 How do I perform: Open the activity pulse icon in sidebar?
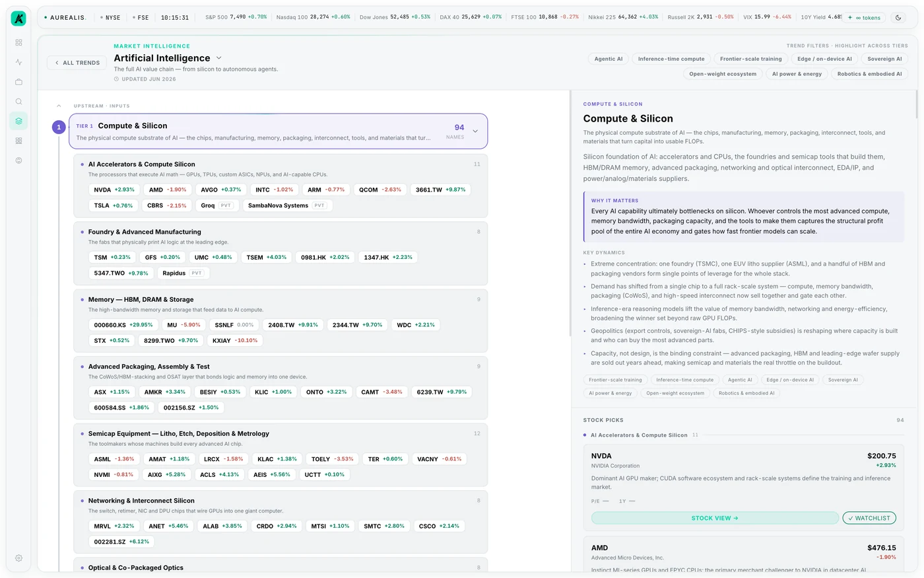[x=18, y=62]
